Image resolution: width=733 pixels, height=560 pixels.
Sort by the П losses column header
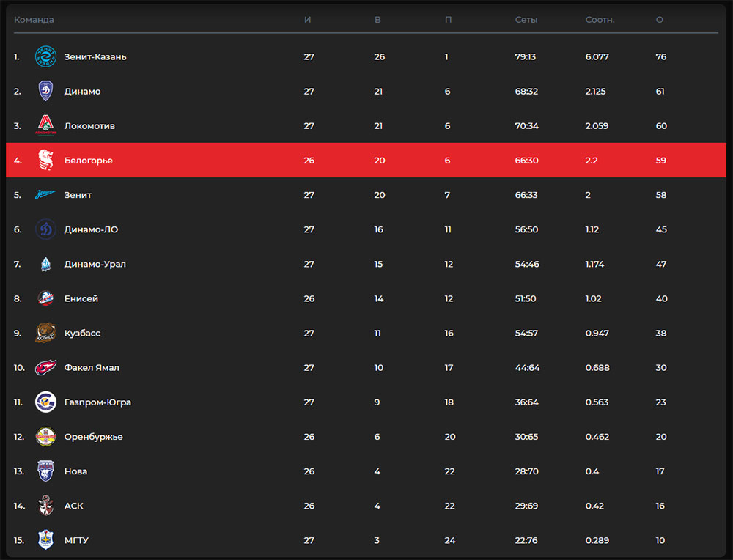click(449, 20)
